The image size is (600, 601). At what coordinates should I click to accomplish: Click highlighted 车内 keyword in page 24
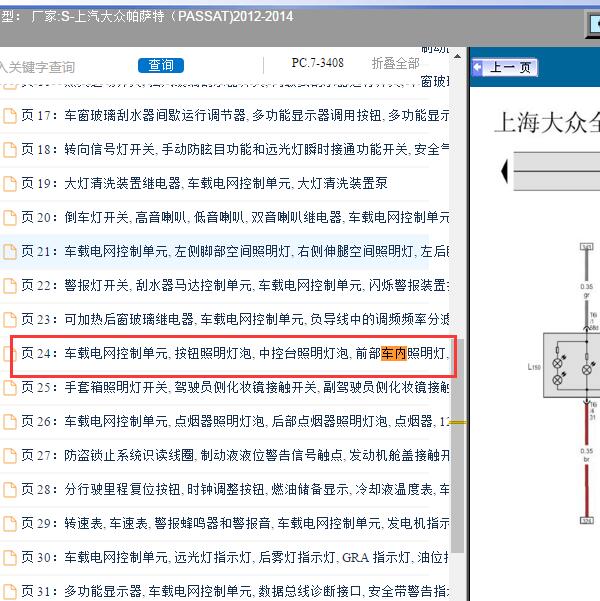coord(394,353)
